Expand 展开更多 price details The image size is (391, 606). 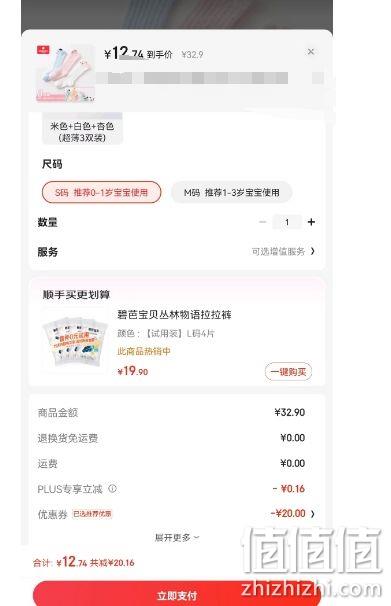click(x=177, y=537)
